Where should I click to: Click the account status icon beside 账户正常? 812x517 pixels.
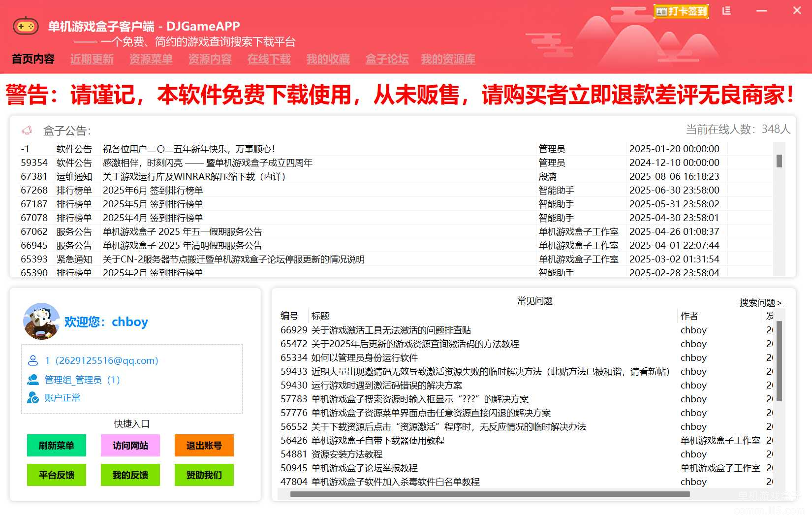tap(33, 397)
